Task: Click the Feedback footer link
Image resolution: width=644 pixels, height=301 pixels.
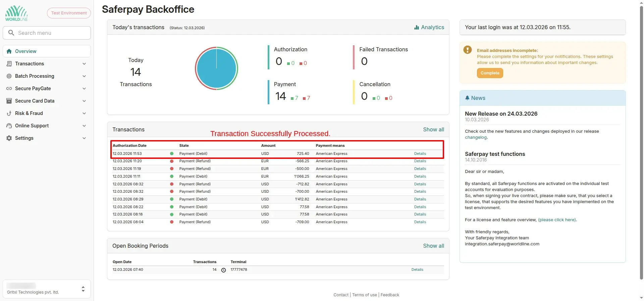Action: [x=390, y=295]
